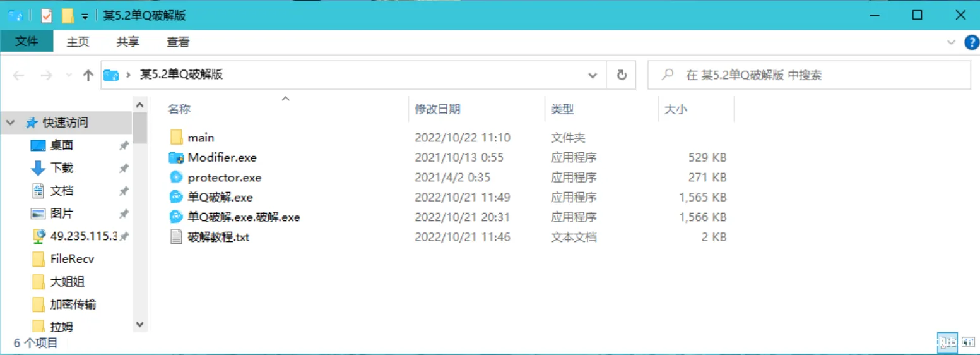
Task: Select the protector.exe application icon
Action: (176, 177)
